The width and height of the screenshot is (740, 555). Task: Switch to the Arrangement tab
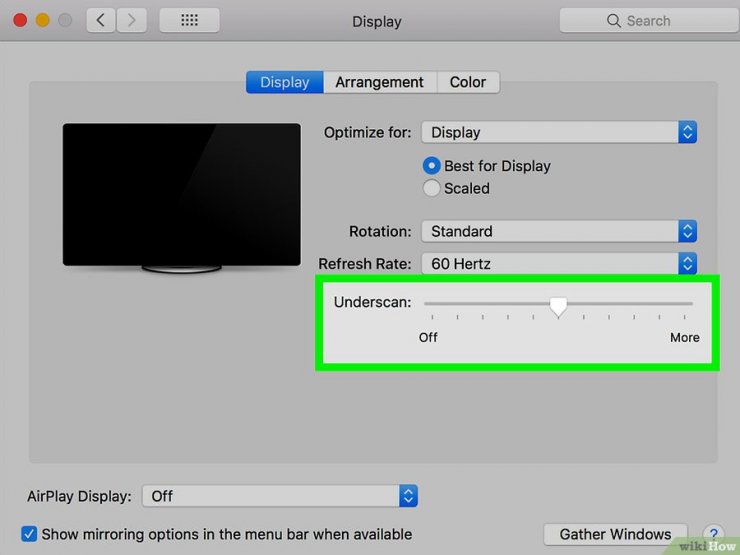coord(379,82)
